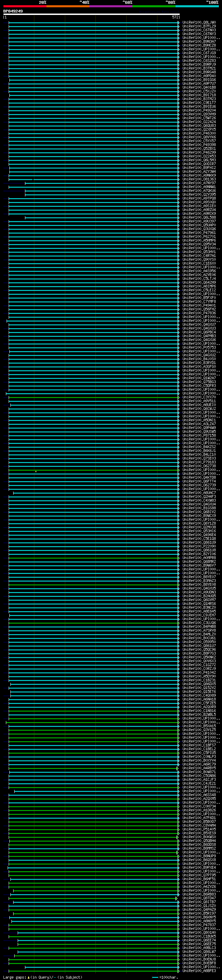Click hit UniRef100_B9HCZ8
Screen dimensions: 222x980
point(199,45)
